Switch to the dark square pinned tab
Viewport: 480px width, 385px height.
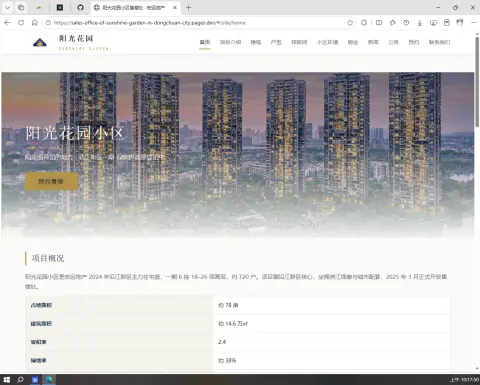pyautogui.click(x=60, y=7)
